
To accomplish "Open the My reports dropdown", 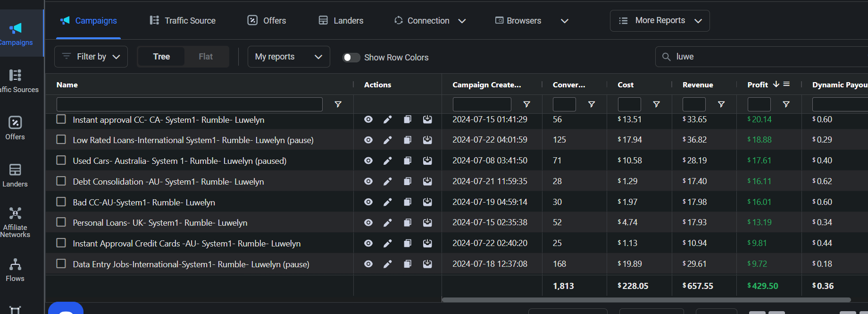I will tap(288, 57).
